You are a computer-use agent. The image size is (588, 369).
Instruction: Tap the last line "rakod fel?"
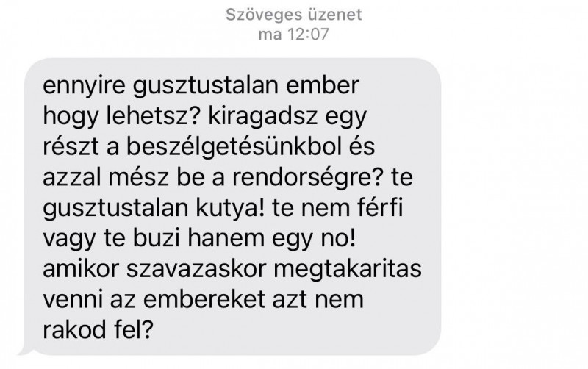[x=98, y=330]
